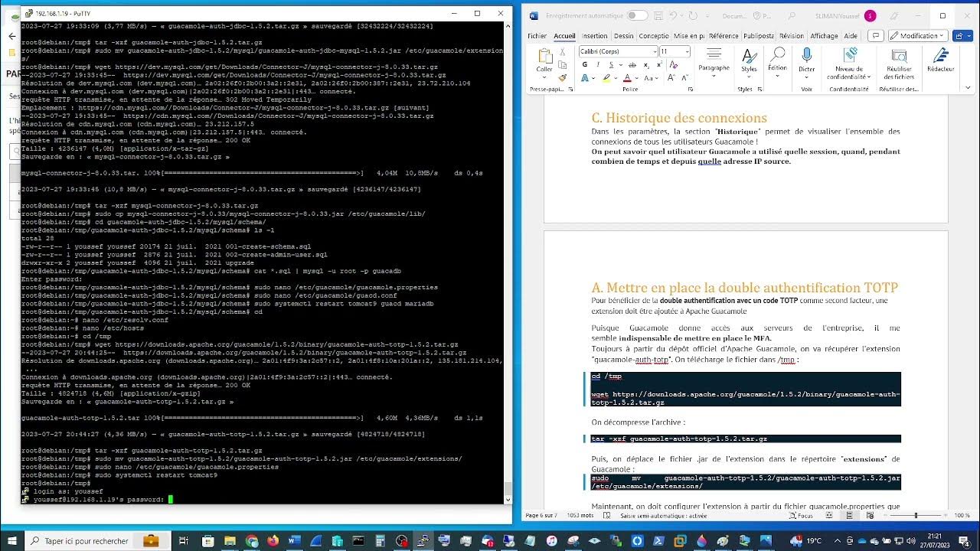Click the text highlight color marker icon
This screenshot has width=980, height=551.
point(606,77)
